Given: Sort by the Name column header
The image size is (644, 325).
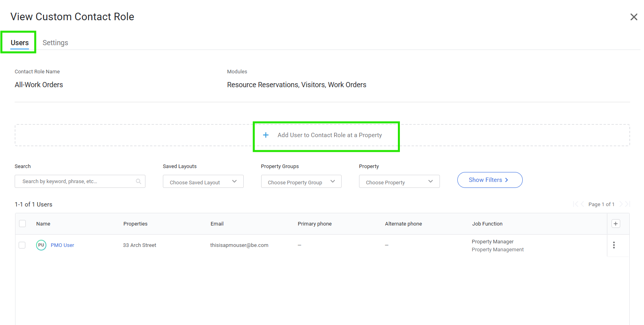Looking at the screenshot, I should coord(43,224).
